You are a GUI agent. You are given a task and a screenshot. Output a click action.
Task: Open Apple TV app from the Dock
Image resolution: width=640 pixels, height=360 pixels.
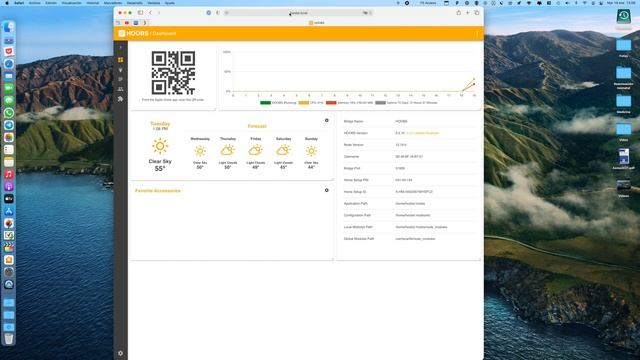click(x=9, y=198)
